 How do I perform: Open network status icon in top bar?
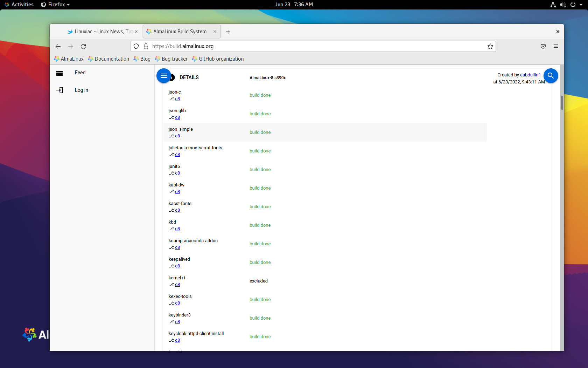pyautogui.click(x=553, y=5)
